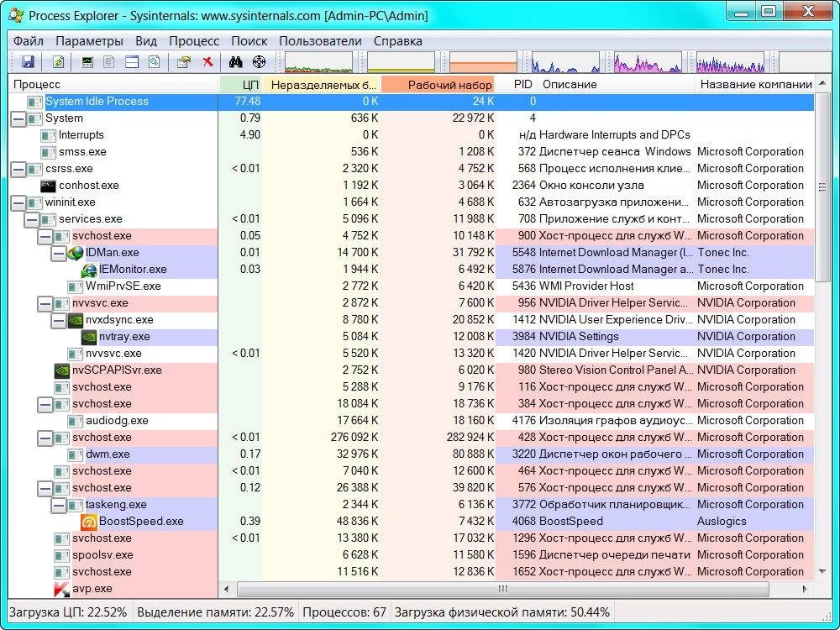840x630 pixels.
Task: Click the avp.exe Kaspersky icon
Action: (62, 590)
